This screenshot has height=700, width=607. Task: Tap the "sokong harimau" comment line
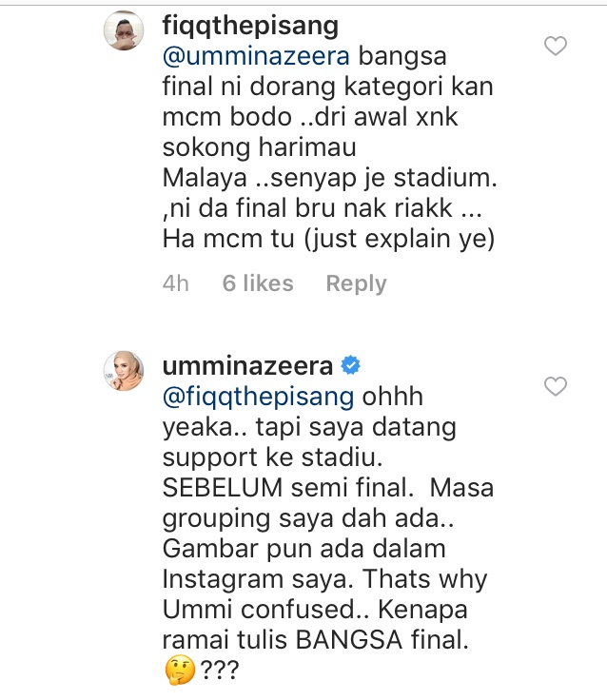[259, 147]
